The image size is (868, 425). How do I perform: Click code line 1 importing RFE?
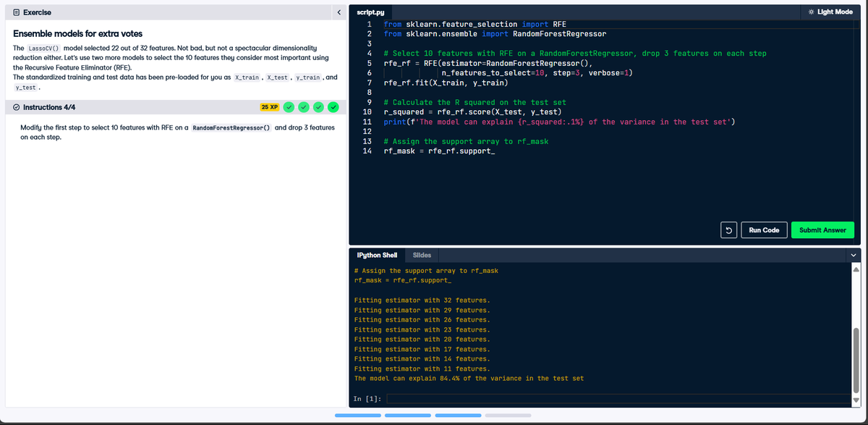tap(475, 24)
